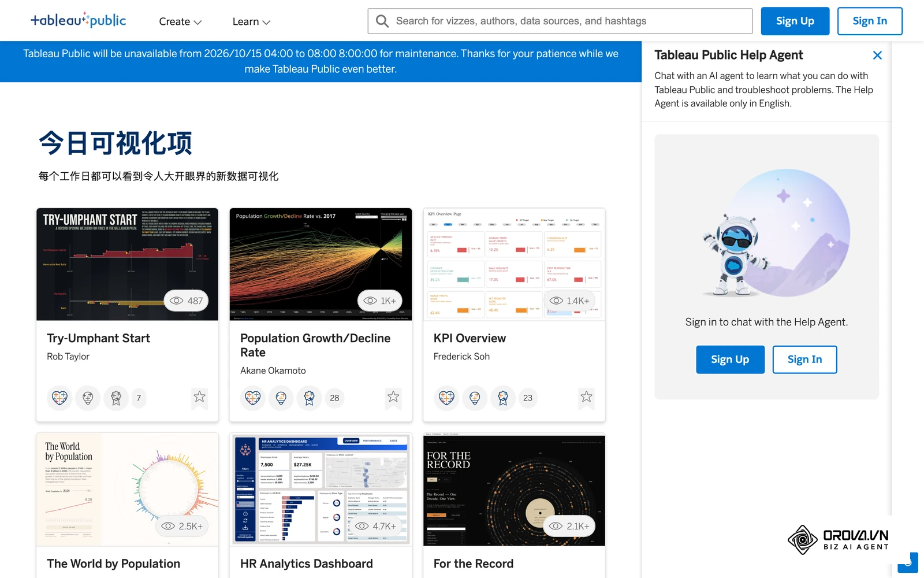Close the Tableau Public Help Agent panel
This screenshot has height=578, width=924.
[x=877, y=55]
